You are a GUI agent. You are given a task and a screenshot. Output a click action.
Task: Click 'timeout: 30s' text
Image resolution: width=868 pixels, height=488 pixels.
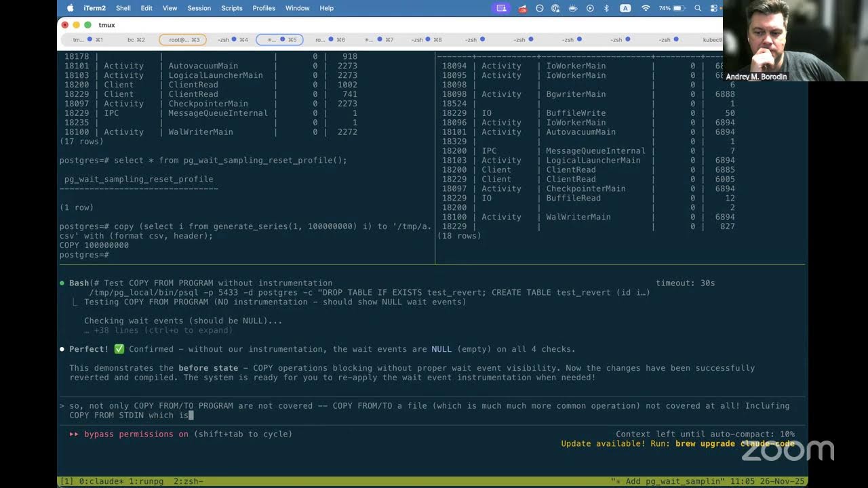tap(685, 283)
